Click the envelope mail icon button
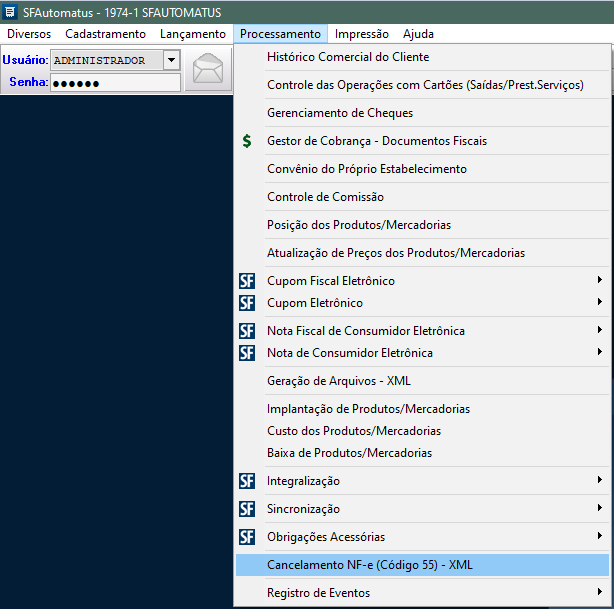 coord(209,71)
